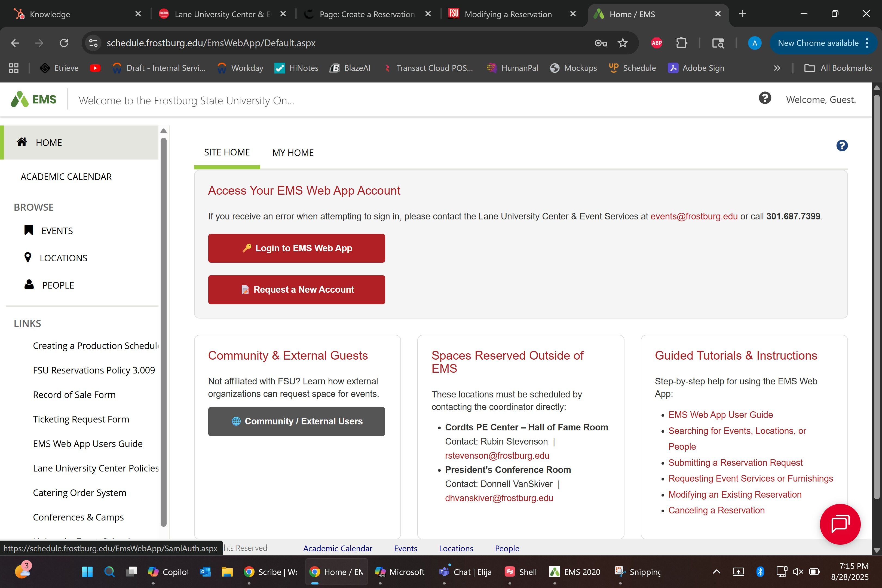
Task: Open the Canceling a Reservation link
Action: coord(716,510)
